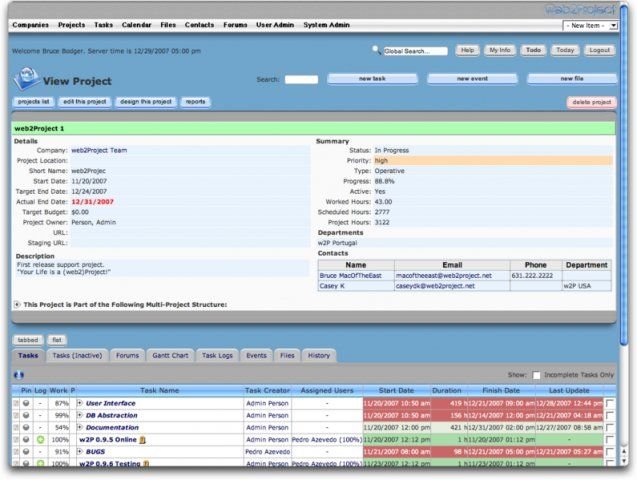
Task: Click the web2Project logo icon beside View Project
Action: [26, 79]
